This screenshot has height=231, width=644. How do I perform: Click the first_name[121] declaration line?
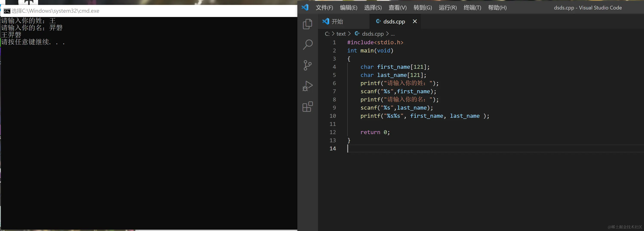(x=395, y=67)
